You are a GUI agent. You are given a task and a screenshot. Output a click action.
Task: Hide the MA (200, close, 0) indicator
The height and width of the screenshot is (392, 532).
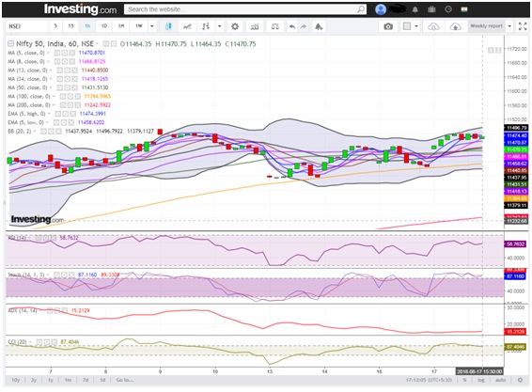pyautogui.click(x=63, y=105)
